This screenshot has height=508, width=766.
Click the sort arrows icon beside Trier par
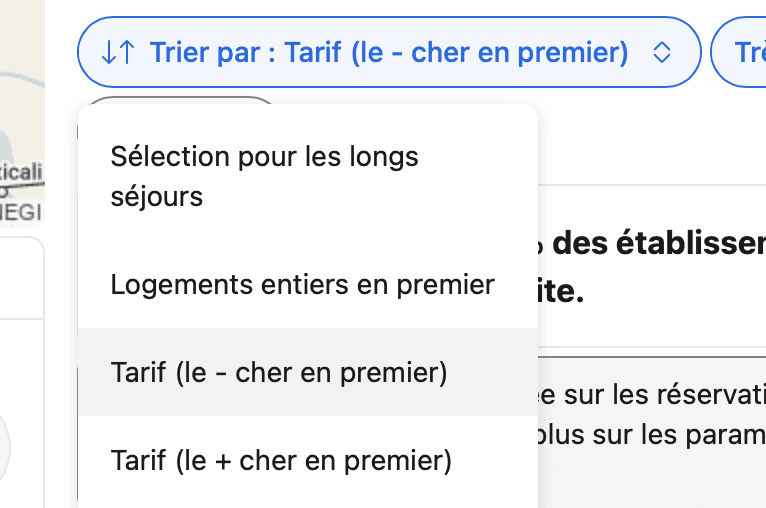tap(118, 52)
